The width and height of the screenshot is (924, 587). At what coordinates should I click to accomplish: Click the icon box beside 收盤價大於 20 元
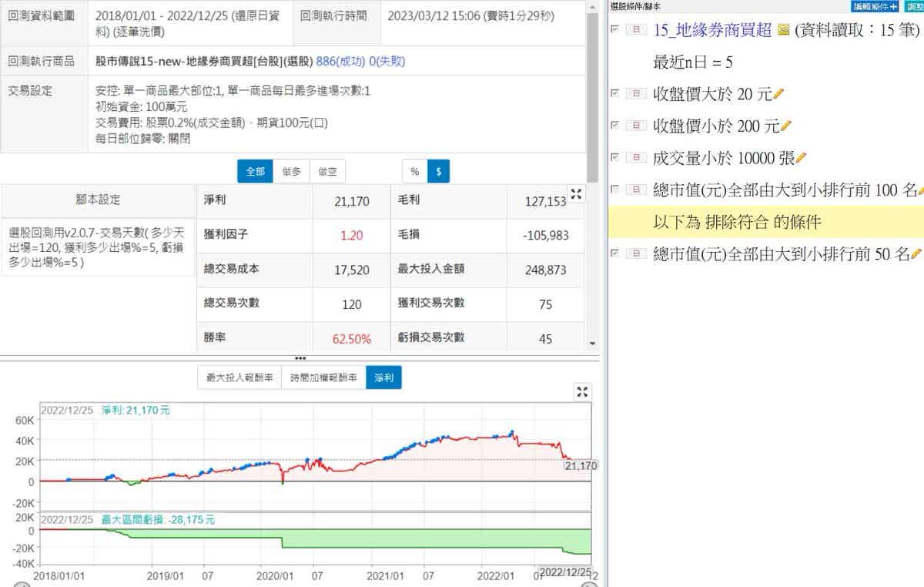click(635, 94)
